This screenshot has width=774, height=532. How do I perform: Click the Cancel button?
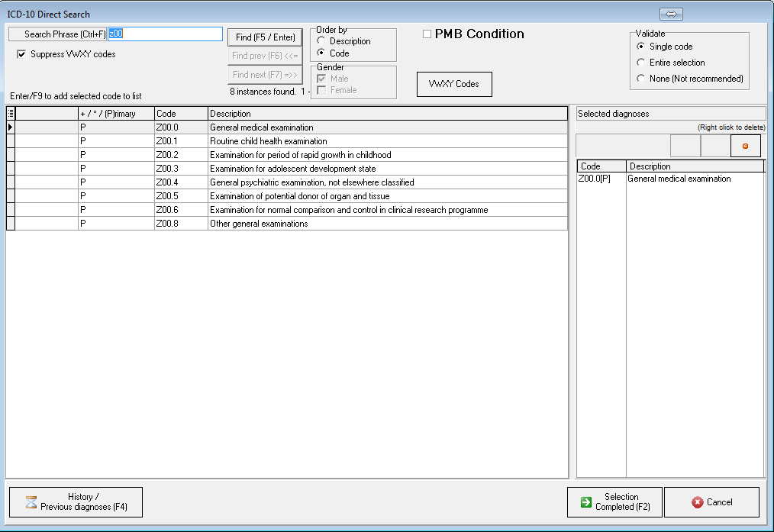tap(711, 502)
